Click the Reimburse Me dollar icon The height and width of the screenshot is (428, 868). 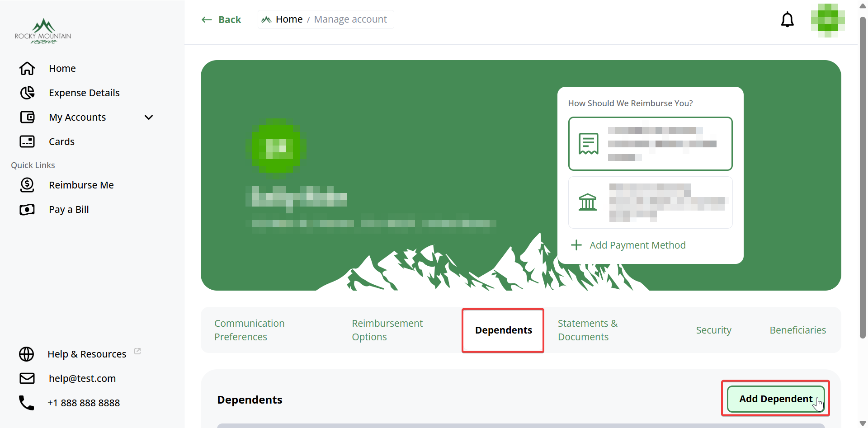coord(27,185)
